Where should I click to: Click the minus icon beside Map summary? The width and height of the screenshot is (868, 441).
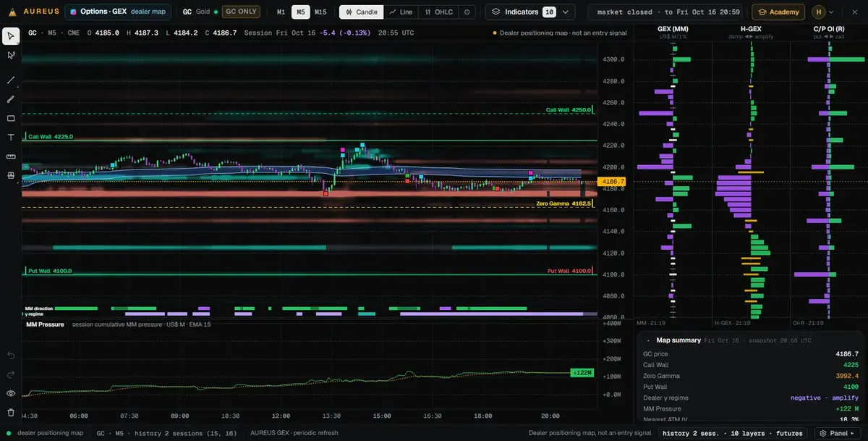coord(648,340)
